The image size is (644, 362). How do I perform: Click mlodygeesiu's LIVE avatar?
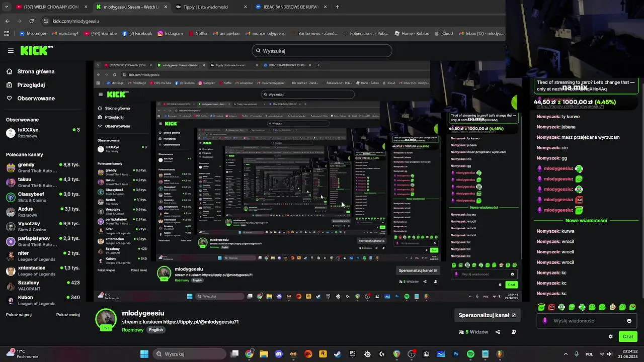106,320
